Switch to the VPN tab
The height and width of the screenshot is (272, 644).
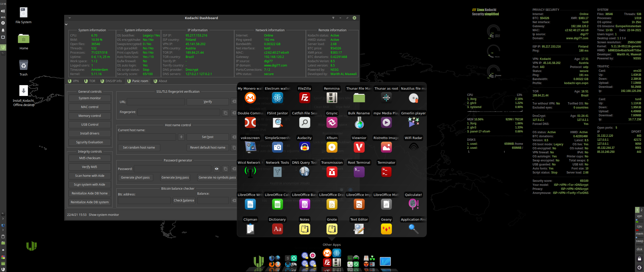pyautogui.click(x=73, y=81)
